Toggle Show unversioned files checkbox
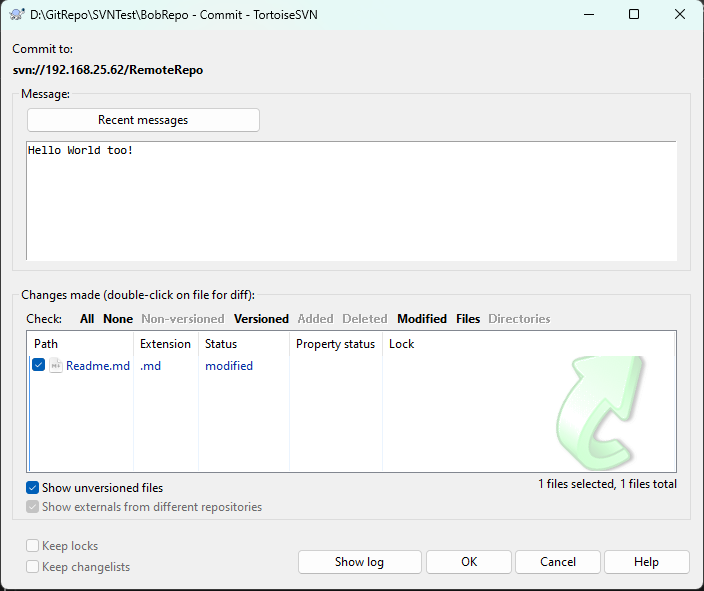Viewport: 704px width, 591px height. [32, 488]
